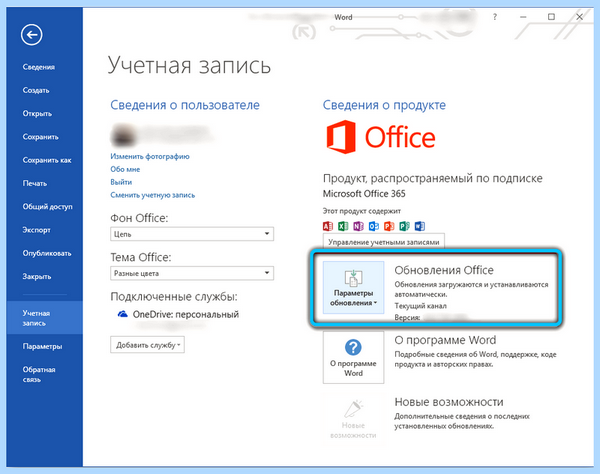Click the help question mark in title bar
The image size is (600, 474).
pyautogui.click(x=495, y=17)
